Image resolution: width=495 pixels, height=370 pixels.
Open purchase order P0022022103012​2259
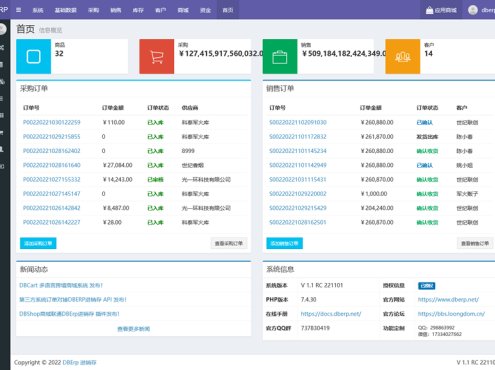(x=52, y=122)
